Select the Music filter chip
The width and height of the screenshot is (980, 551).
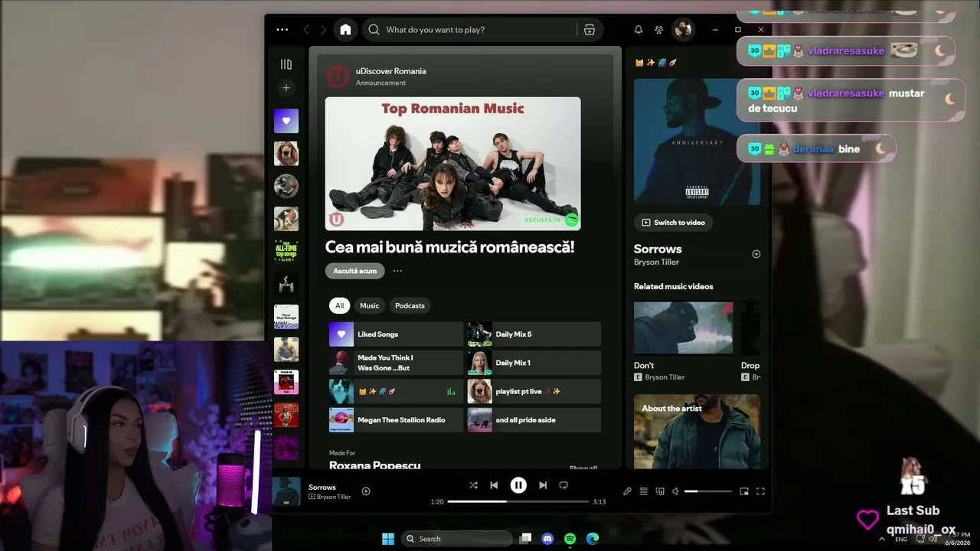pos(369,305)
